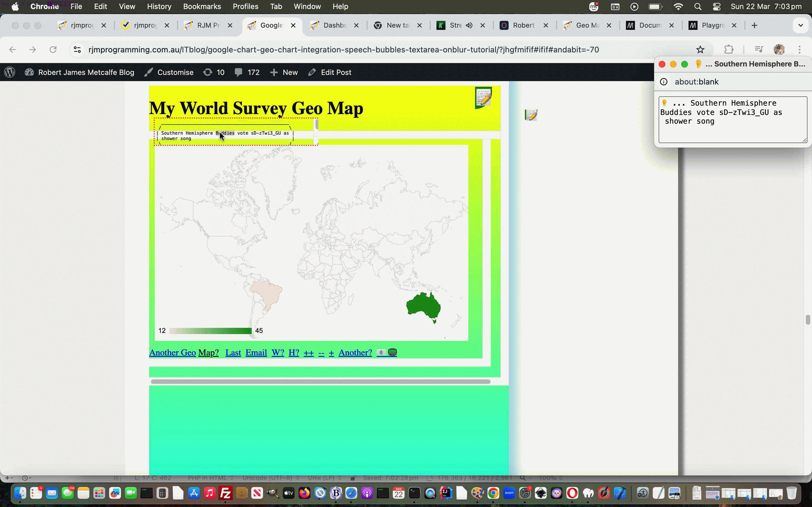Open the site information tune icon
812x507 pixels.
[x=77, y=49]
